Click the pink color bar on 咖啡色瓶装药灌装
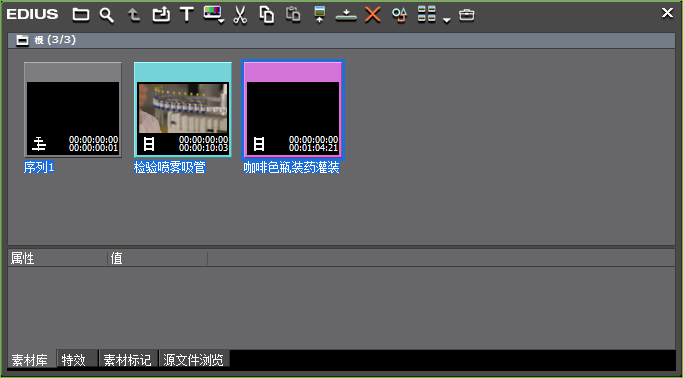 coord(293,72)
